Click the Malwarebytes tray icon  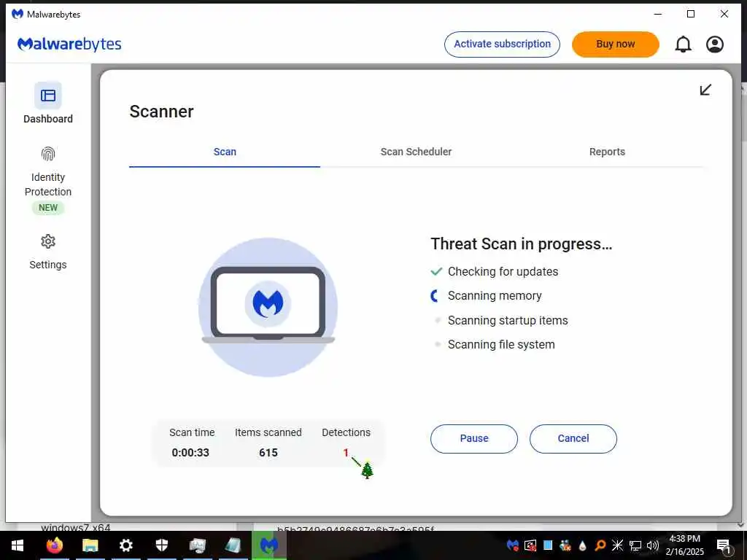513,545
